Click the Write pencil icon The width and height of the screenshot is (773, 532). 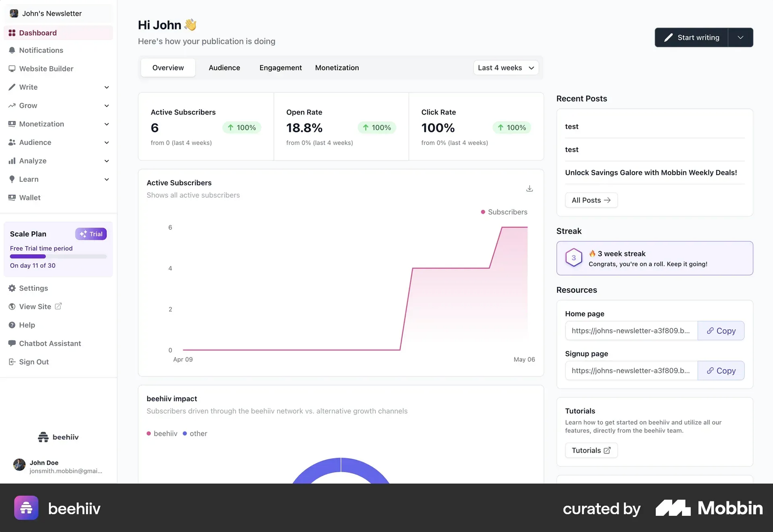click(12, 87)
